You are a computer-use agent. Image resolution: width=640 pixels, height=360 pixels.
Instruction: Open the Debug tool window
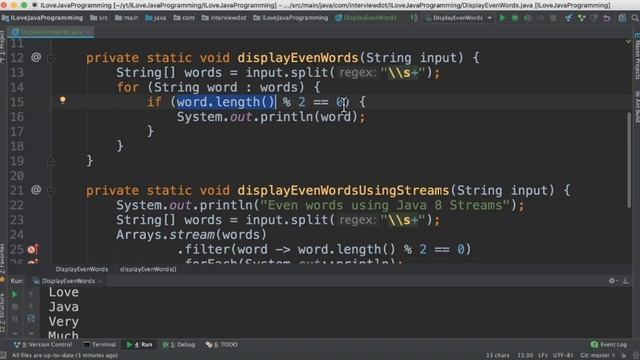point(179,345)
